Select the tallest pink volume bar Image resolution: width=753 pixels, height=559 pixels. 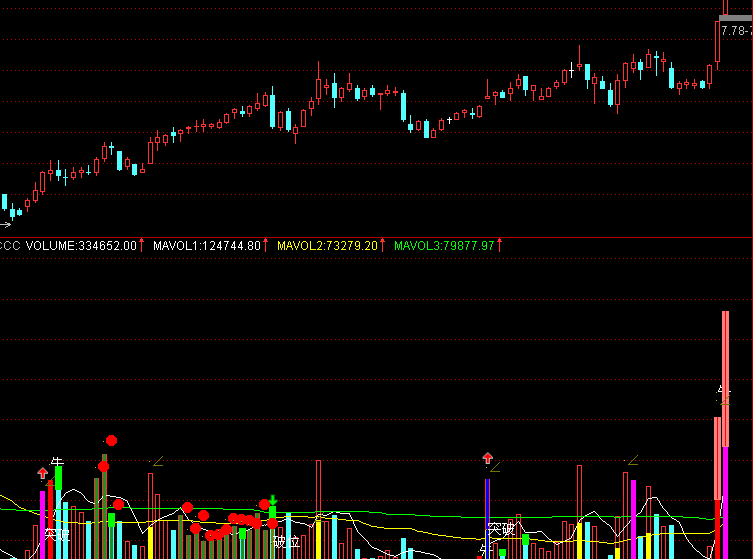[x=725, y=379]
